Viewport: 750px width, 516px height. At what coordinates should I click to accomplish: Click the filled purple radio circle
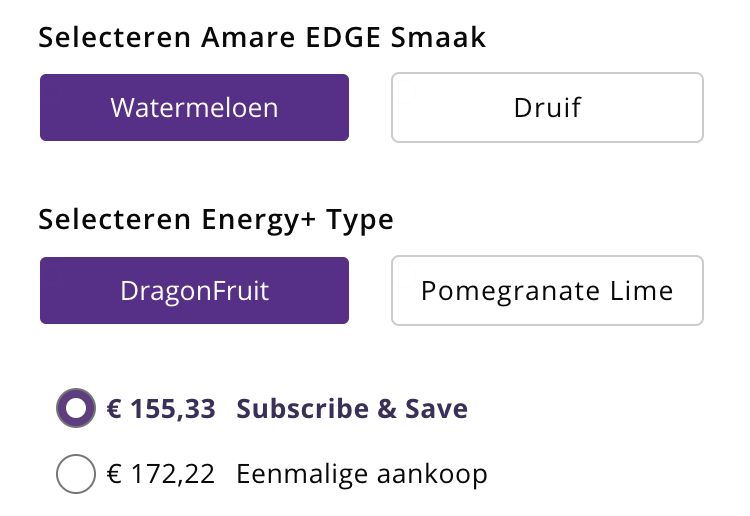77,408
